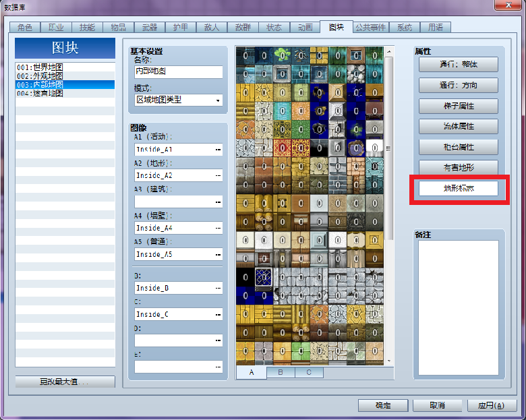
Task: Switch to the 物品 tab
Action: pos(118,27)
